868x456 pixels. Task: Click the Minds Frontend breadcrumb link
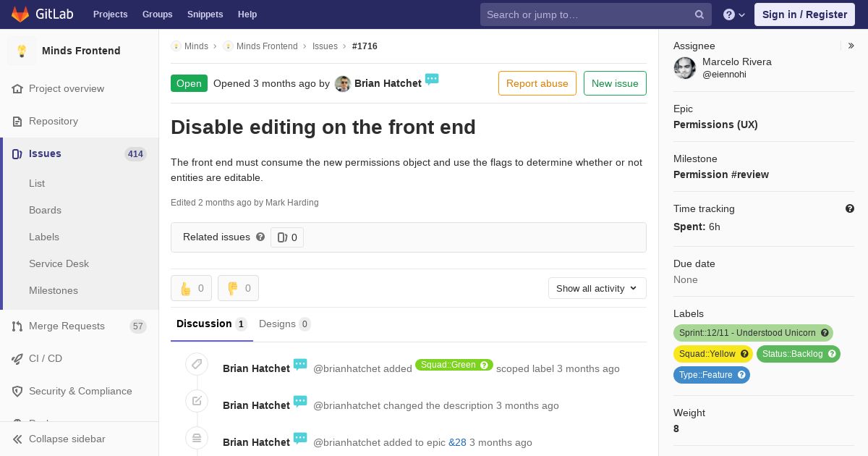point(267,46)
